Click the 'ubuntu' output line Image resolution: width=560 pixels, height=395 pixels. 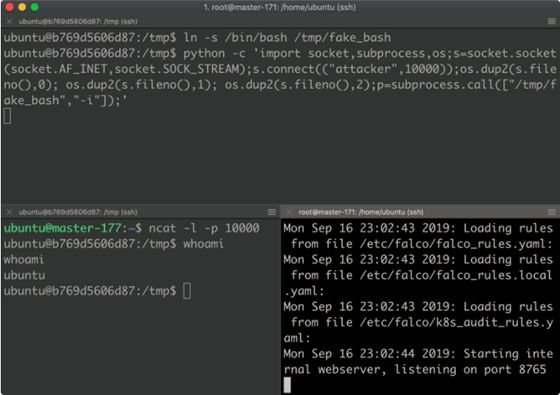(24, 275)
